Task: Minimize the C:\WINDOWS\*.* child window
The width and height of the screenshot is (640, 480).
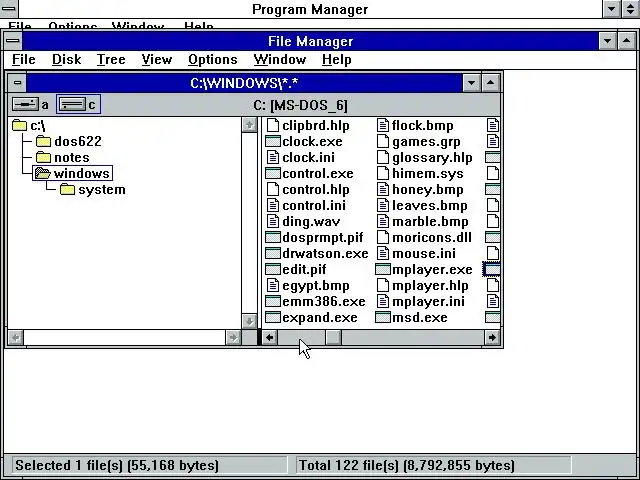Action: tap(471, 83)
